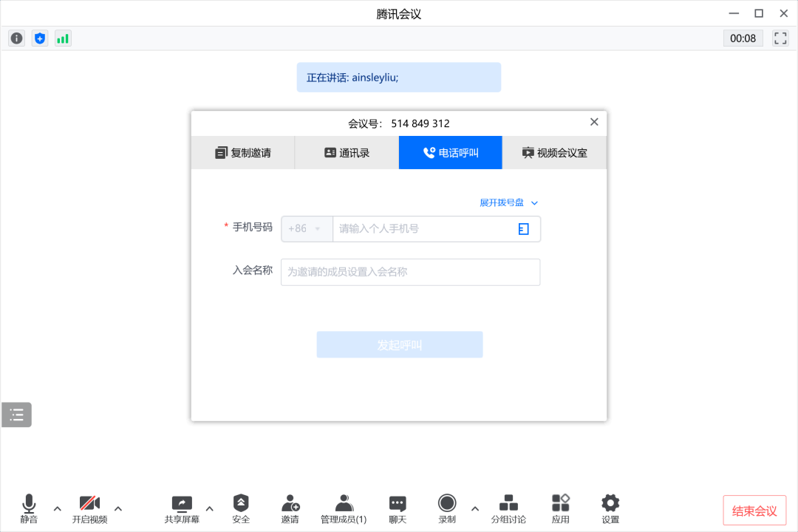Switch to the 视频会议室 tab
798x532 pixels.
coord(555,153)
